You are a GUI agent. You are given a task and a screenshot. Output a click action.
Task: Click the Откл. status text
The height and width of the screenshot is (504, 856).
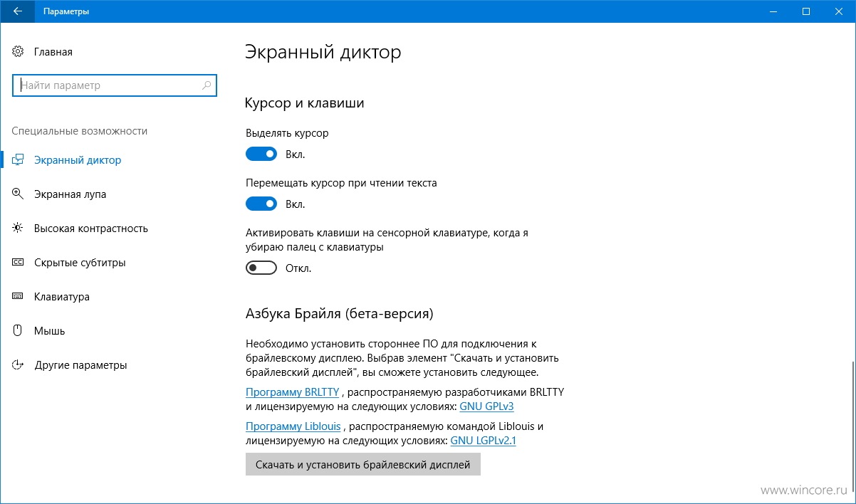click(x=298, y=268)
